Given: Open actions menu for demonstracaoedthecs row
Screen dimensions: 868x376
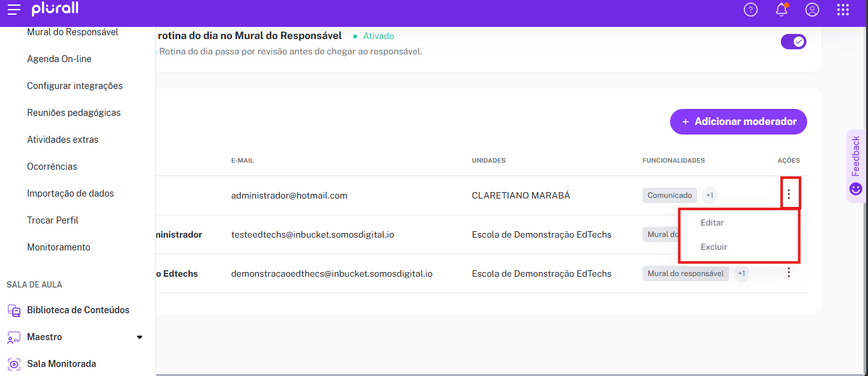Looking at the screenshot, I should point(789,273).
